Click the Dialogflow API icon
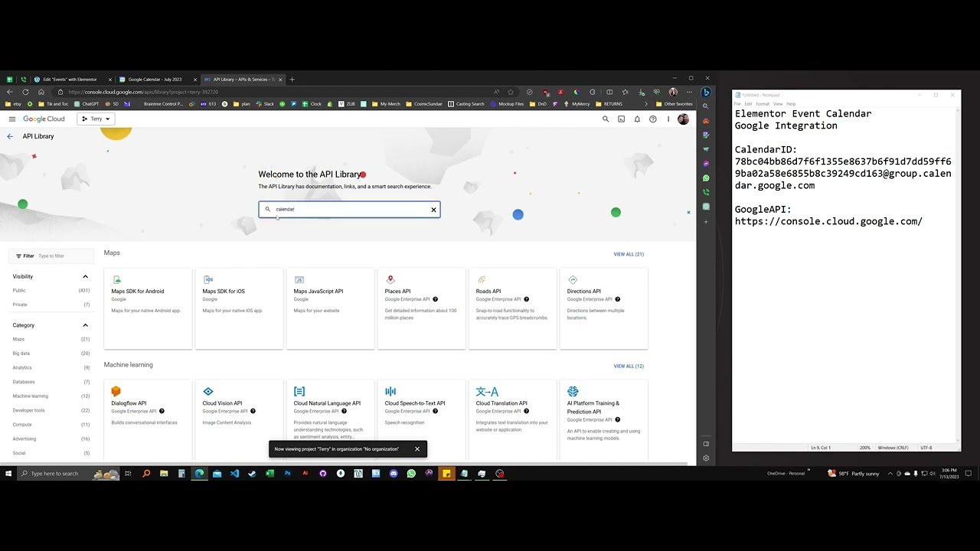The height and width of the screenshot is (551, 980). pos(116,391)
